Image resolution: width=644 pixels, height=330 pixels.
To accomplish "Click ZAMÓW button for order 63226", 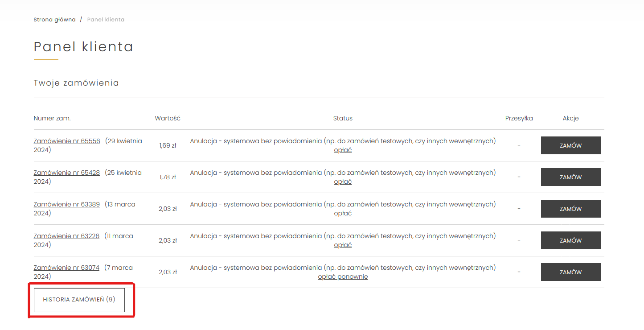I will pos(570,240).
